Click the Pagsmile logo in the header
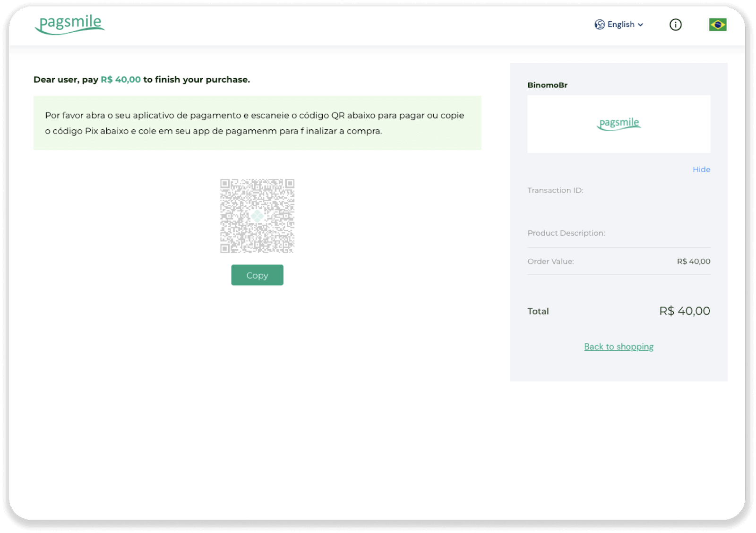This screenshot has width=756, height=533. 69,25
